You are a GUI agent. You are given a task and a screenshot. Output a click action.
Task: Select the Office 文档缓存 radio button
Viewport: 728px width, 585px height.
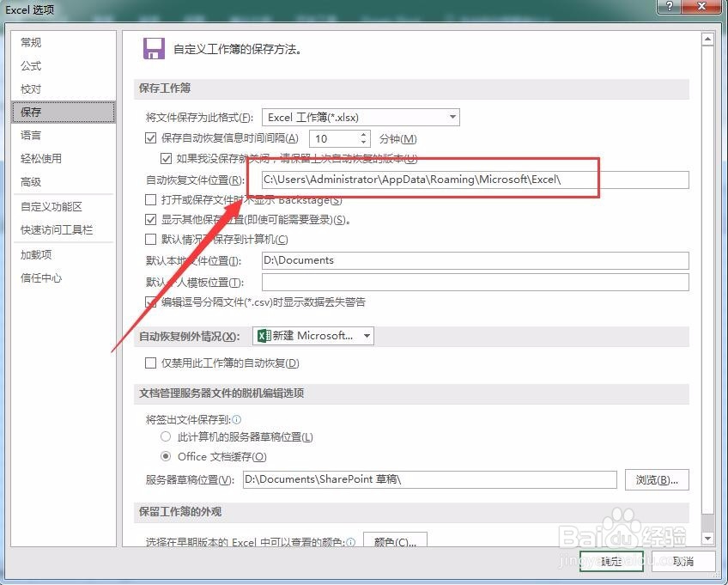(166, 456)
